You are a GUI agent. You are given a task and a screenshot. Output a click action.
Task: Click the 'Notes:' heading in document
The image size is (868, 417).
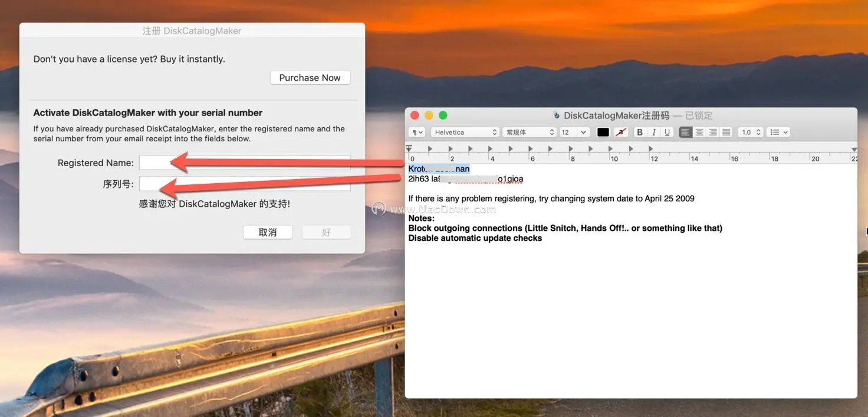pos(421,219)
